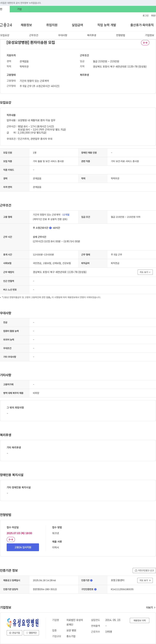Click the D-8 badge under 접수 마감일
This screenshot has height=644, width=156.
(11, 539)
